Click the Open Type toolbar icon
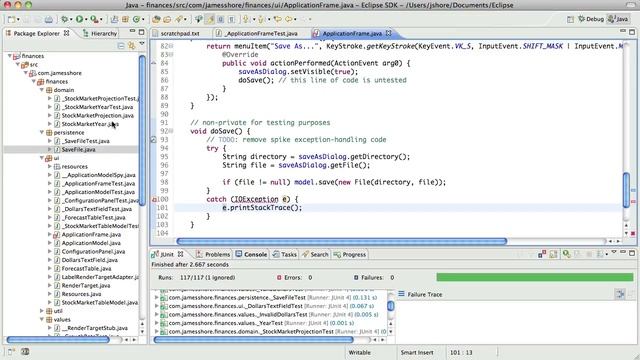Image resolution: width=640 pixels, height=360 pixels. [156, 19]
